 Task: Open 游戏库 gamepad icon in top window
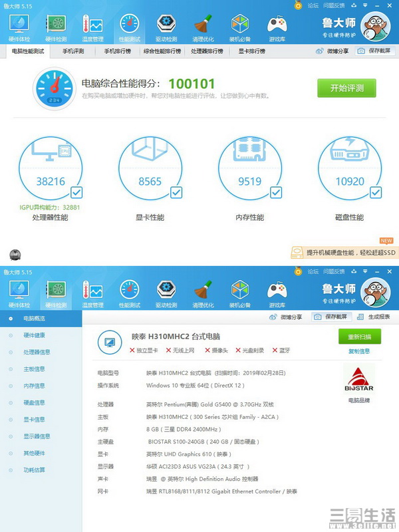click(277, 24)
